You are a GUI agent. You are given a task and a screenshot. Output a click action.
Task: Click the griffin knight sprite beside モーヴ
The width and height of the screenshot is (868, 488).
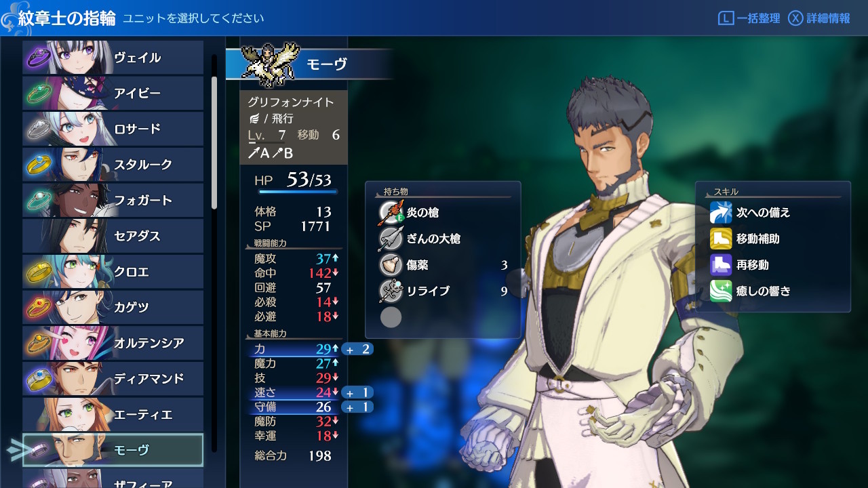(x=271, y=64)
